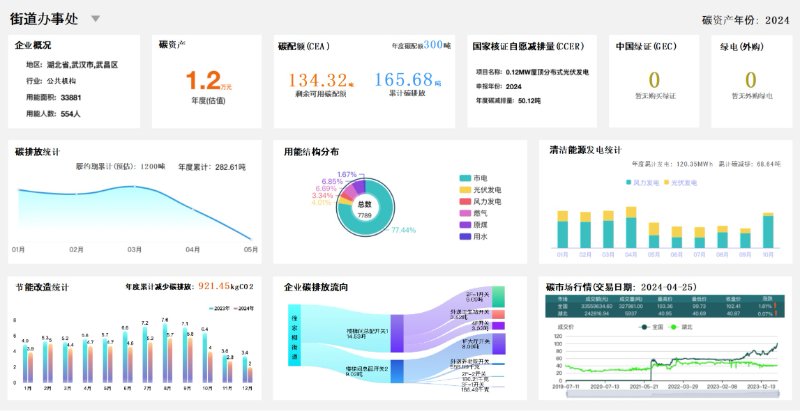Click the 燃气 legend color marker

pos(466,213)
